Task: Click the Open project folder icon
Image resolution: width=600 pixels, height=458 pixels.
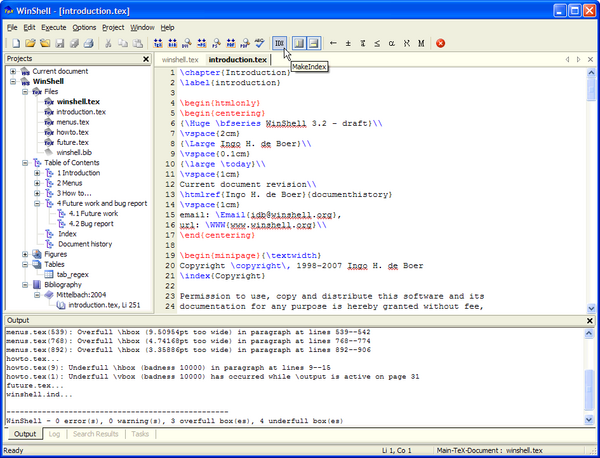Action: click(45, 43)
